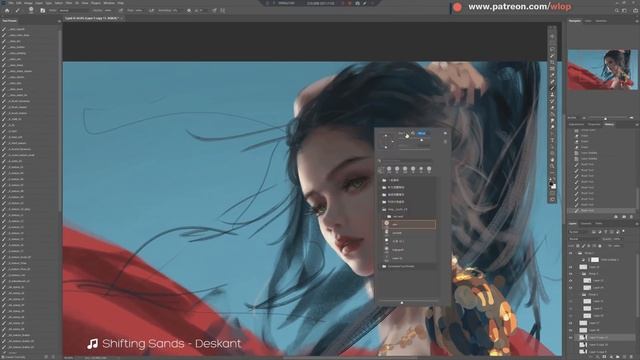640x360 pixels.
Task: Open the layer Opacity dropdown
Action: click(618, 239)
